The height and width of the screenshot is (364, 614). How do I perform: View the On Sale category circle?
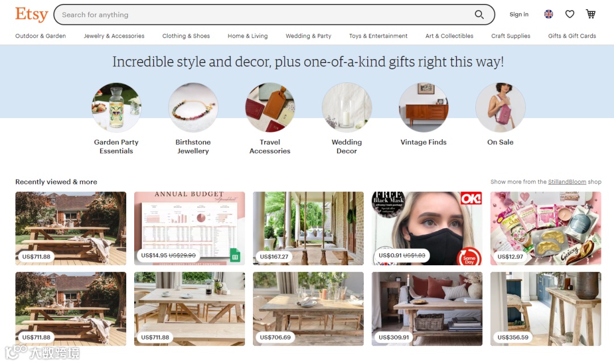click(500, 107)
